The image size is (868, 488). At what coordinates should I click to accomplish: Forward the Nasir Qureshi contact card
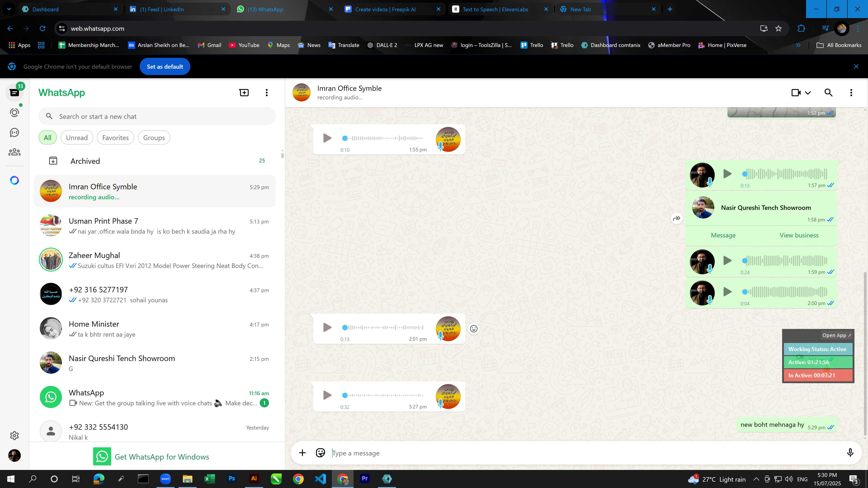(677, 218)
